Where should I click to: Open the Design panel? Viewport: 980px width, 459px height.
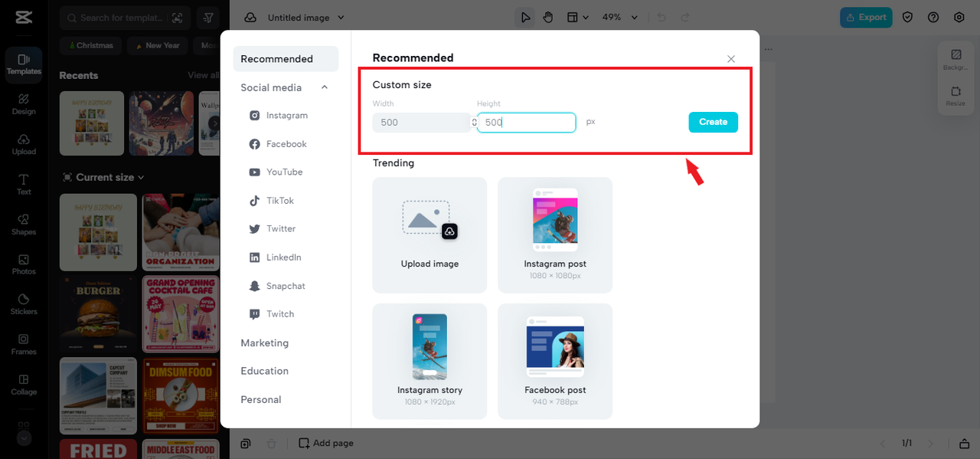click(x=24, y=104)
